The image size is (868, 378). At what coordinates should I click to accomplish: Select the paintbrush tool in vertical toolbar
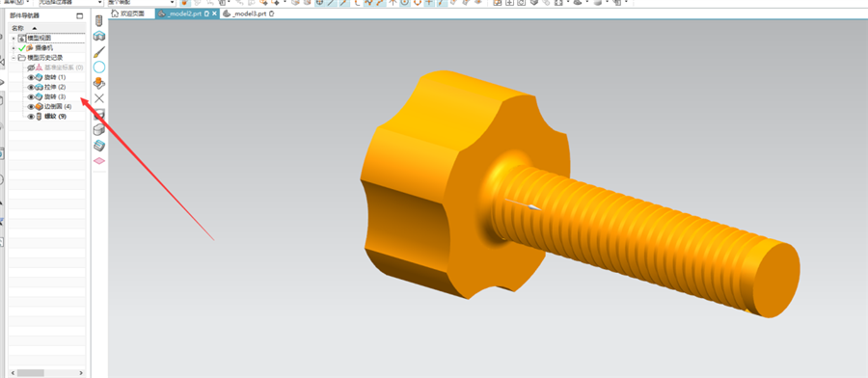pyautogui.click(x=99, y=52)
